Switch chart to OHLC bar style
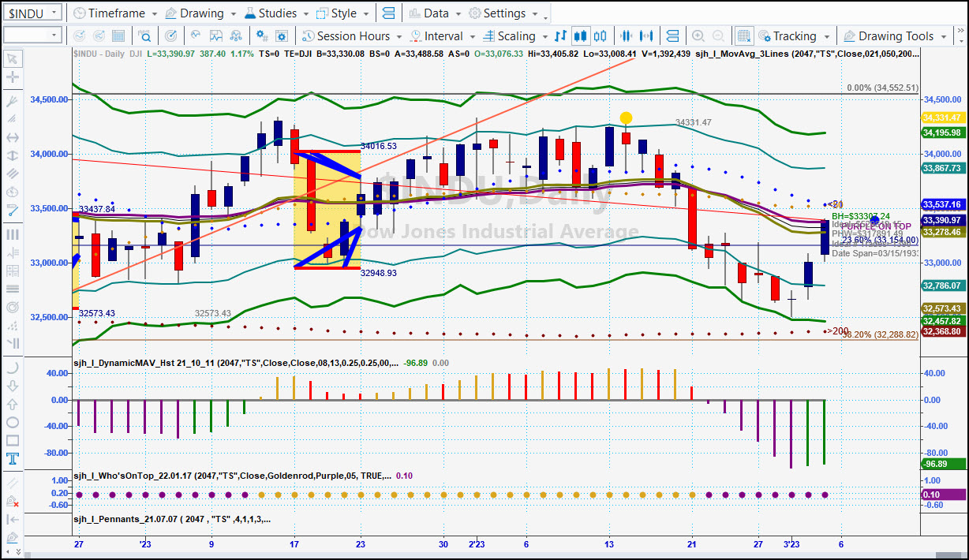This screenshot has height=560, width=969. 560,35
